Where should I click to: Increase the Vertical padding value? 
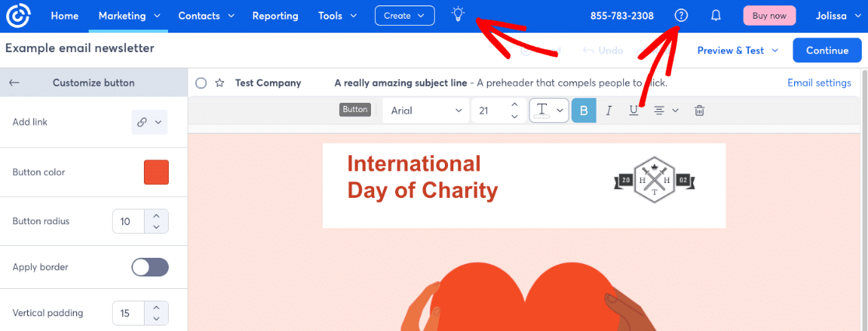pyautogui.click(x=156, y=307)
